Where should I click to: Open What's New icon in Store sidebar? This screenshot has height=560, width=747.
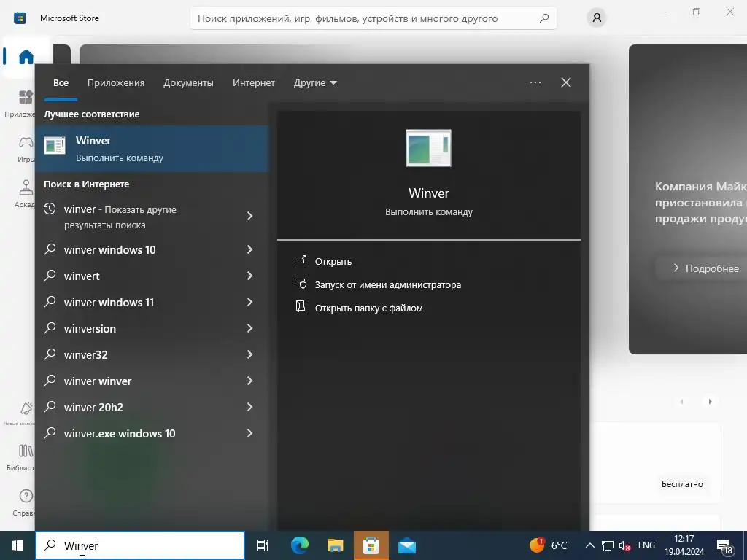(x=26, y=408)
